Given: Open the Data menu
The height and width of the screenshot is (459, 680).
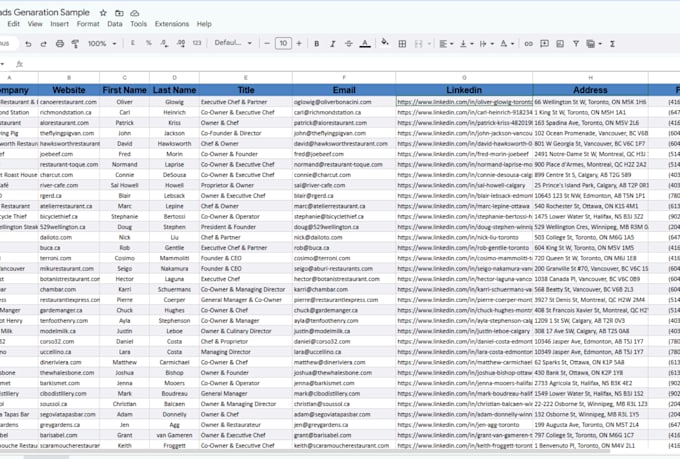Looking at the screenshot, I should click(115, 24).
